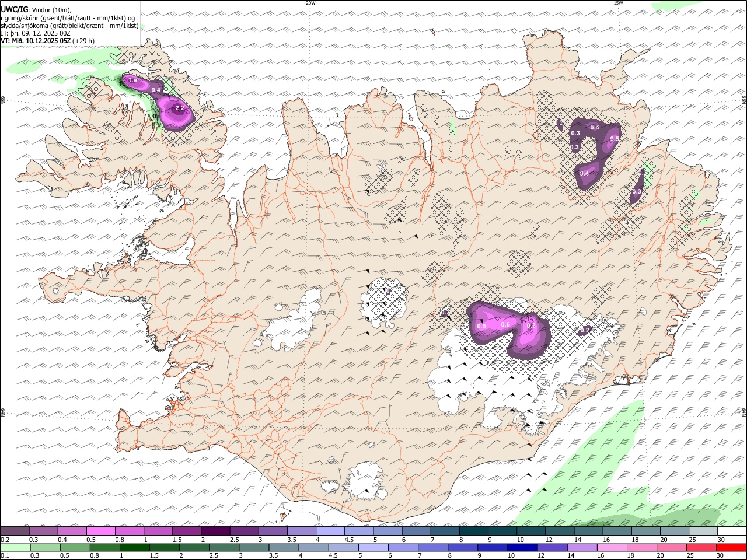Select the pale green 0.1 rain legend swatch

click(x=15, y=548)
